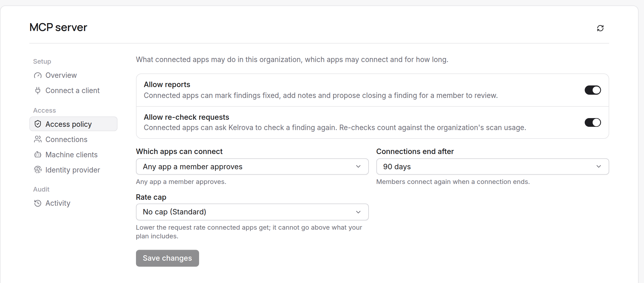This screenshot has height=283, width=644.
Task: Click the Overview gauge icon
Action: coord(38,75)
